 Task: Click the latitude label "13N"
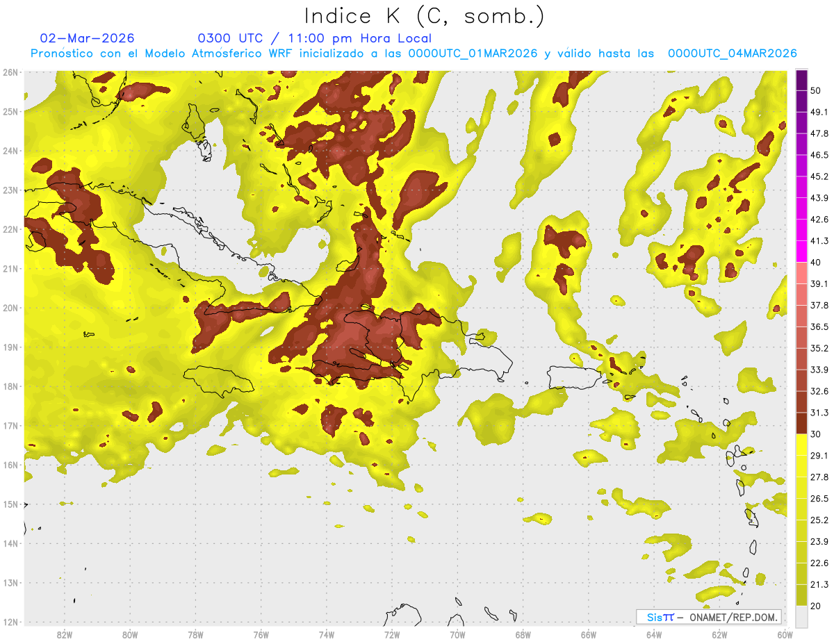pyautogui.click(x=10, y=583)
